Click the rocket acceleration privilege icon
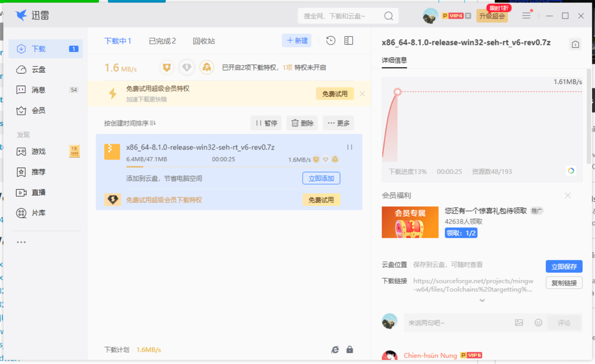Image resolution: width=595 pixels, height=364 pixels. [x=206, y=67]
